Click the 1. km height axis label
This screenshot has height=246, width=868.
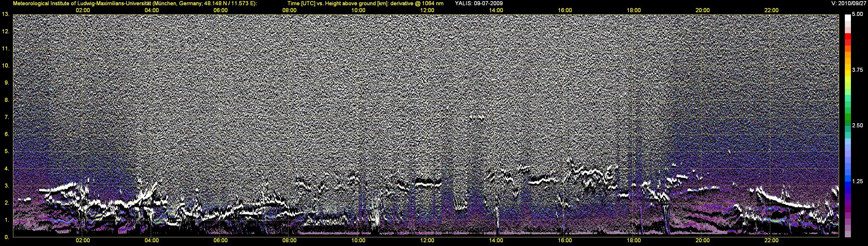coord(7,220)
